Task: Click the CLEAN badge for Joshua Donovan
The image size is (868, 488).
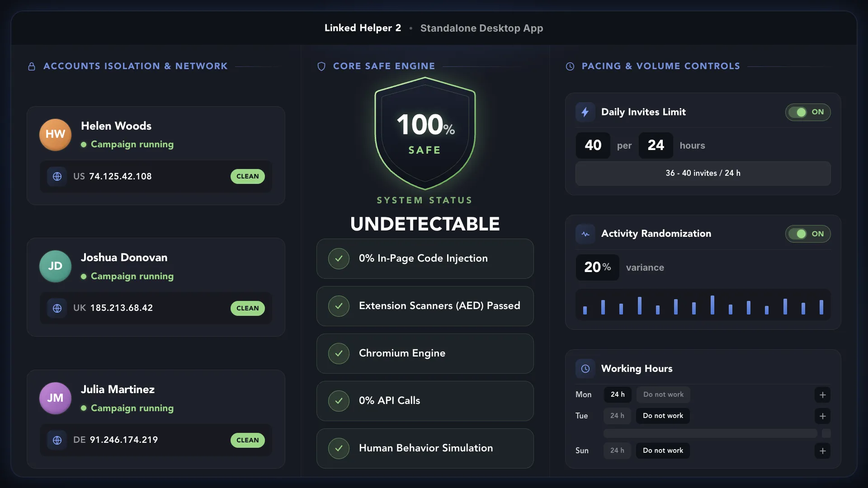Action: [248, 308]
